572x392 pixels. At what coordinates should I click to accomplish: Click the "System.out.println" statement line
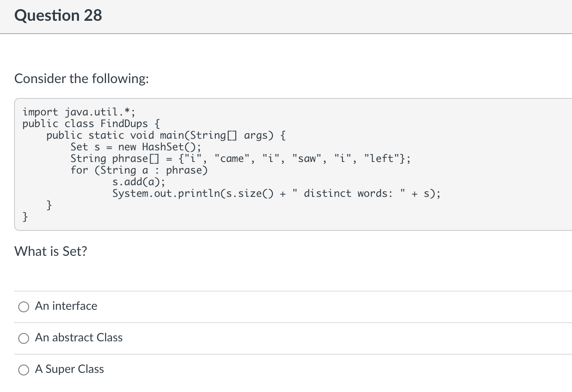click(276, 194)
